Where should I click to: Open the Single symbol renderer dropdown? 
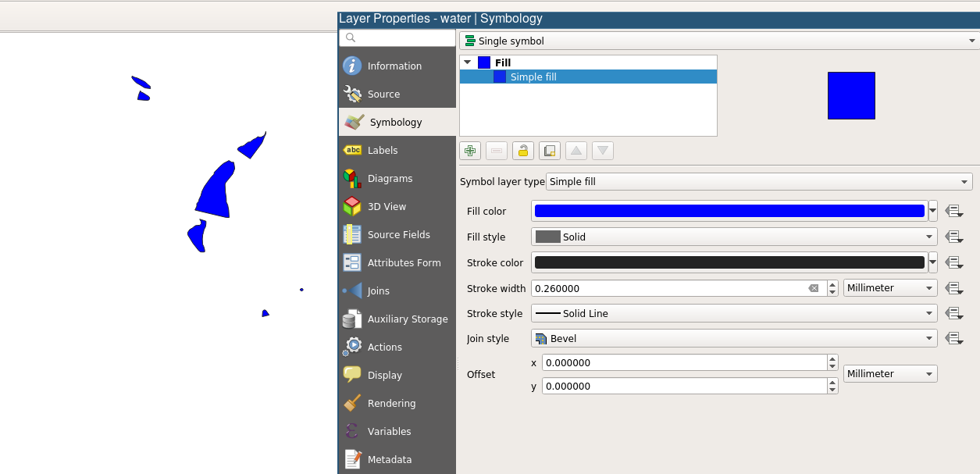click(x=718, y=41)
